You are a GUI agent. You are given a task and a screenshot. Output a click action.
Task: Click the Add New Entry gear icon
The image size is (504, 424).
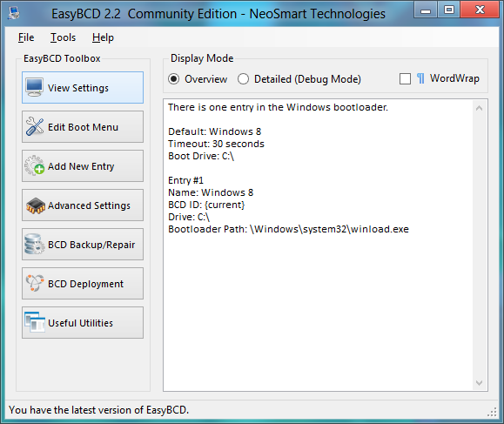point(35,165)
